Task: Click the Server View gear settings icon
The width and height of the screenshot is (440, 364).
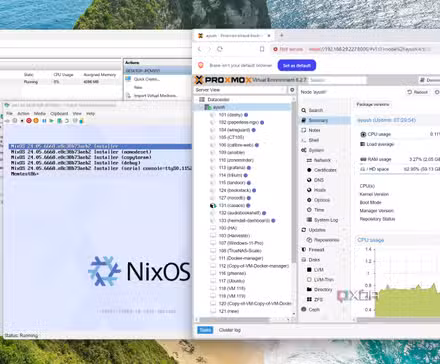Action: 292,90
